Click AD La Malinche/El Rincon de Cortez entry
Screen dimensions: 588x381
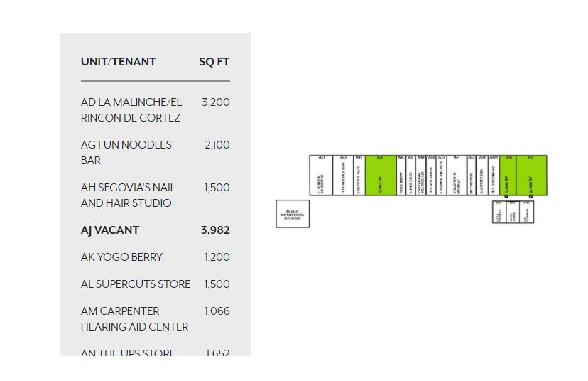pyautogui.click(x=131, y=109)
